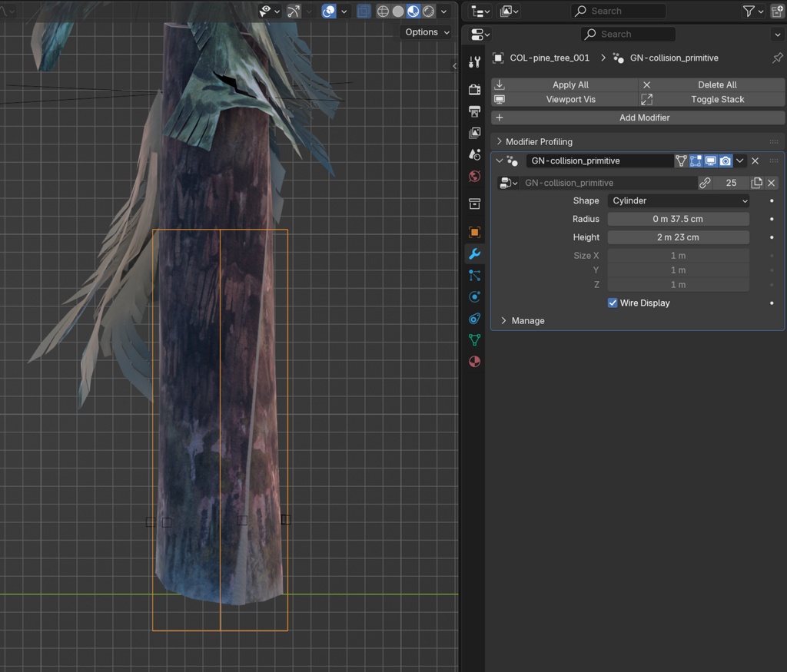Open the Render properties tab

point(475,90)
